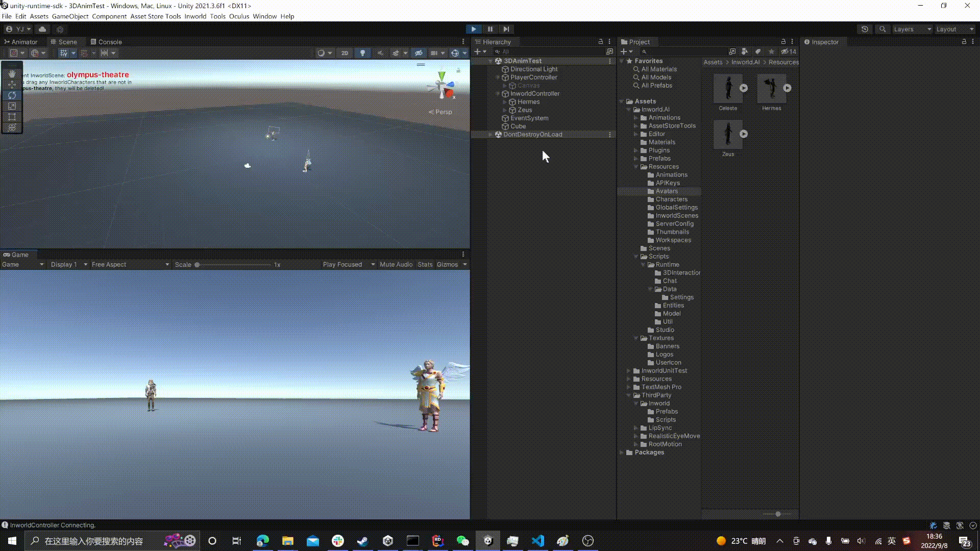The image size is (980, 551).
Task: Lock the Inspector panel
Action: click(x=964, y=42)
